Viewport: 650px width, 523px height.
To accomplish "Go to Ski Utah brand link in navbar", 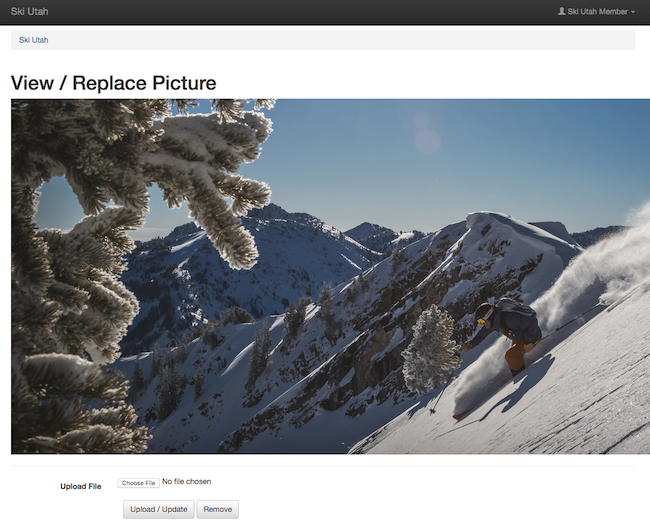I will (x=29, y=12).
